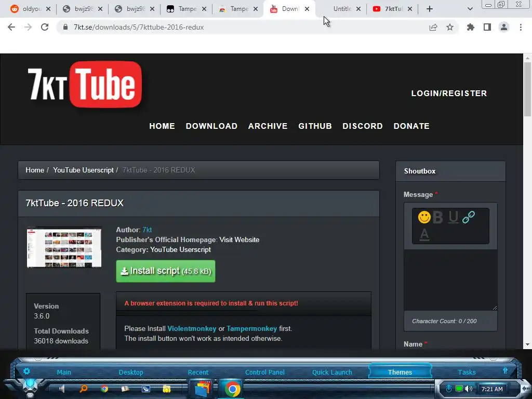Open ARCHIVE navigation link
This screenshot has height=399, width=532.
click(268, 126)
